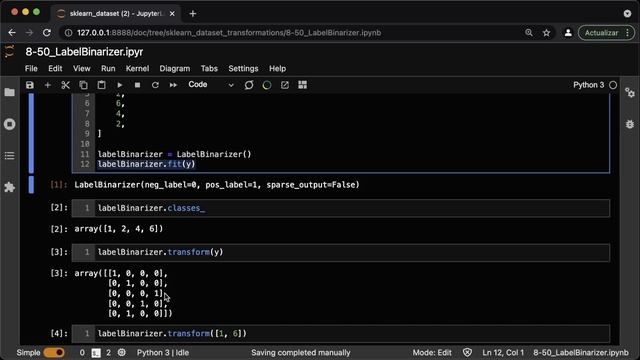This screenshot has width=640, height=360.
Task: Open the property inspector on right sidebar
Action: (630, 93)
